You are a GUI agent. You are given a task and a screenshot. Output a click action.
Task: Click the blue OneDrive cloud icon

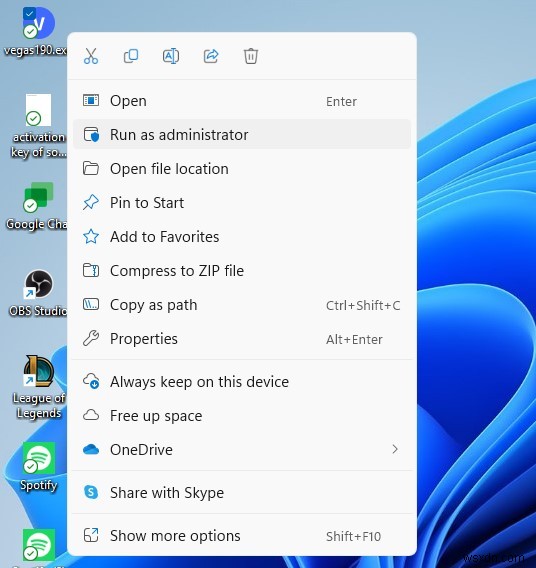point(91,450)
